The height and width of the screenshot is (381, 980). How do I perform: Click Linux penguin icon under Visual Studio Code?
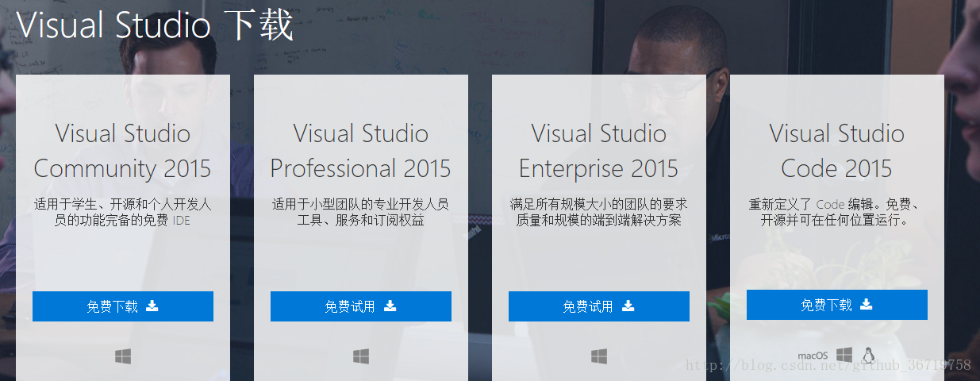tap(869, 355)
